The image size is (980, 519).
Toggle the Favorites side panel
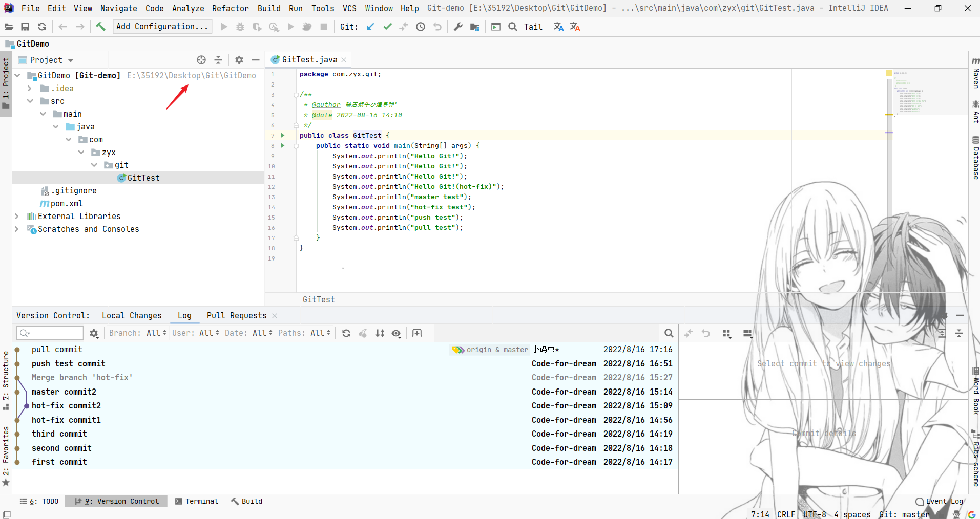pyautogui.click(x=6, y=457)
